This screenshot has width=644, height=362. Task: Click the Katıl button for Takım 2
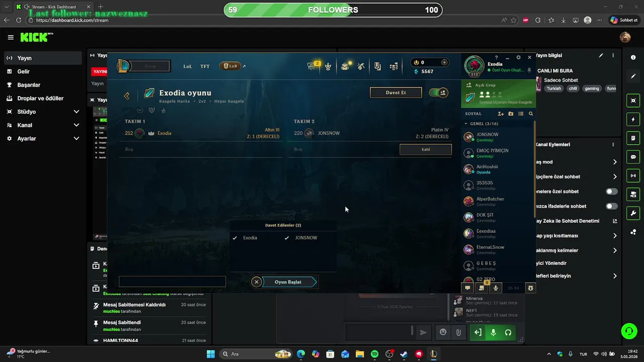point(426,149)
